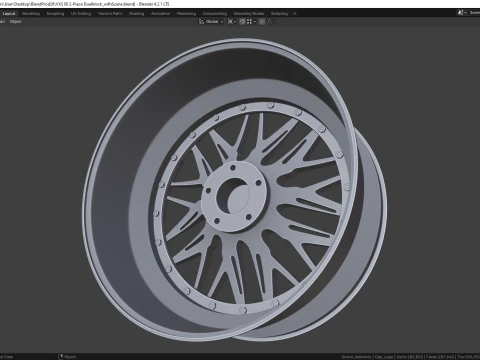Image resolution: width=480 pixels, height=360 pixels.
Task: Open the Global transform orientation dropdown
Action: click(211, 22)
